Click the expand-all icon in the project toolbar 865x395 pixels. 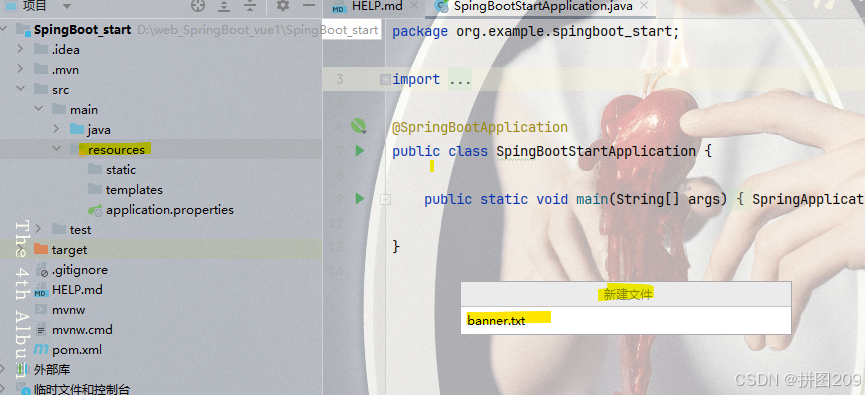pos(223,6)
